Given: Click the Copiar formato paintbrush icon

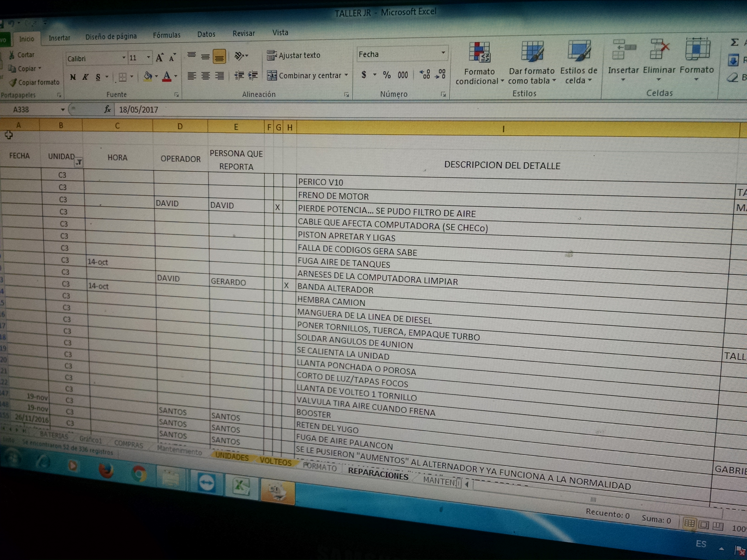Looking at the screenshot, I should [13, 82].
